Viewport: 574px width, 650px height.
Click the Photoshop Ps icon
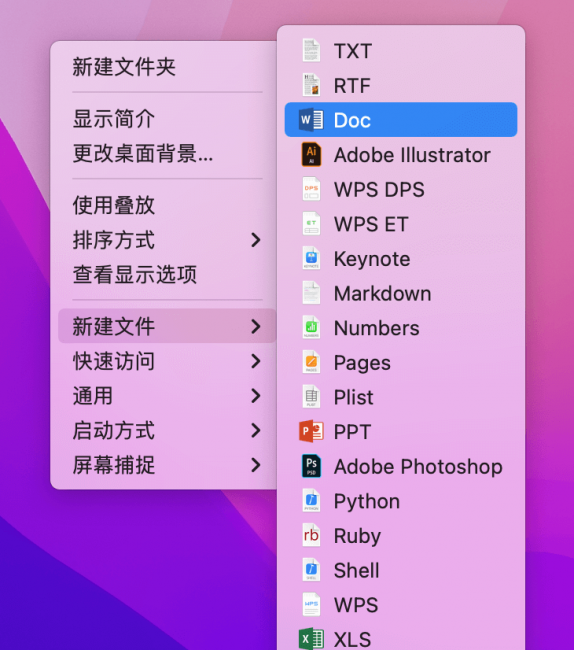(311, 466)
